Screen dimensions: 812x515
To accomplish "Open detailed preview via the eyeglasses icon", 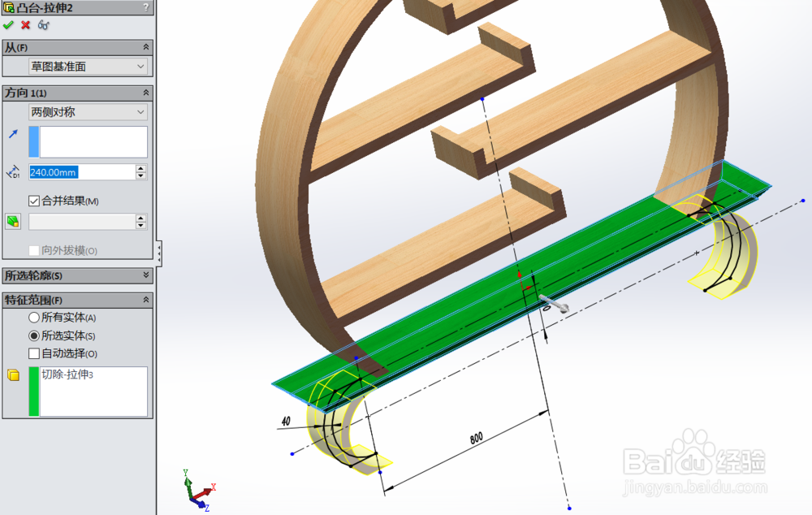I will [43, 24].
